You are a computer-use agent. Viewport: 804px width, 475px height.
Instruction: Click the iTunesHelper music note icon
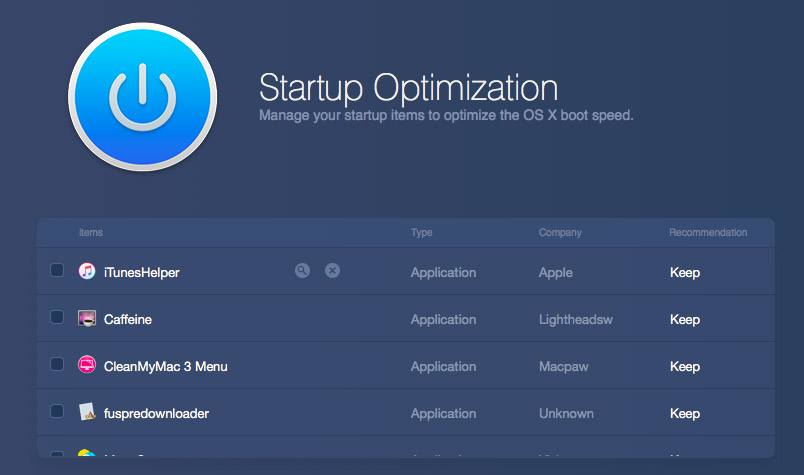pos(87,271)
